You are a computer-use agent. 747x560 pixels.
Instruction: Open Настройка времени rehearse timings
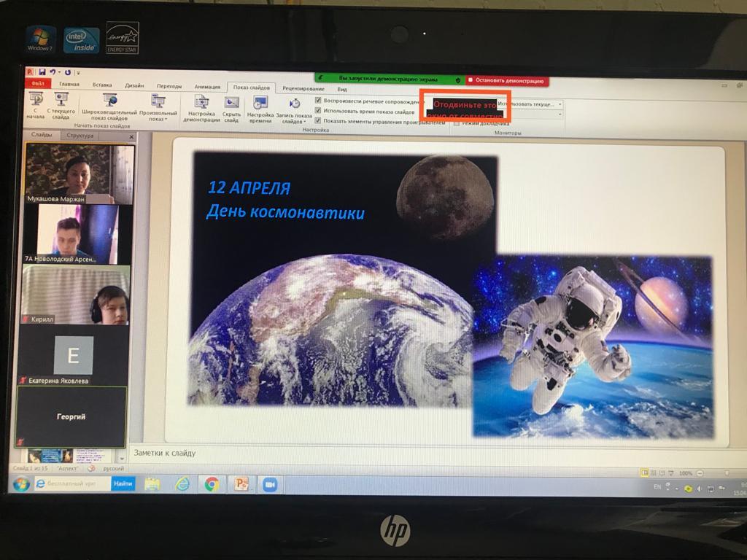click(260, 109)
